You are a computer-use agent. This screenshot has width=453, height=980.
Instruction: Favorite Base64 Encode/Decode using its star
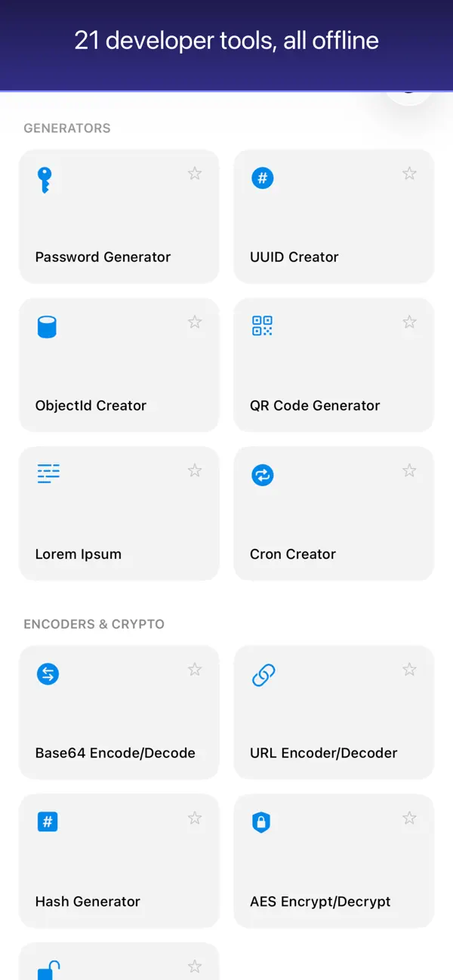pyautogui.click(x=194, y=669)
